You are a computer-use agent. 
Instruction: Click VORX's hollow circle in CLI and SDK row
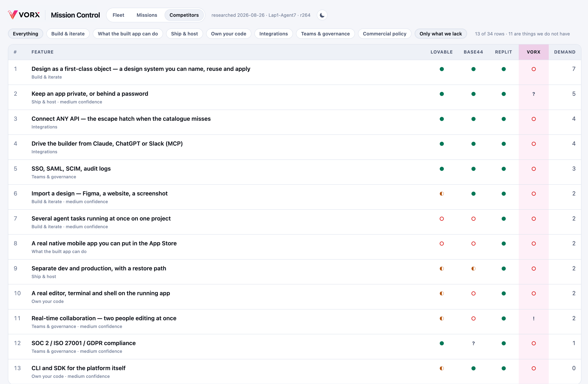(533, 368)
